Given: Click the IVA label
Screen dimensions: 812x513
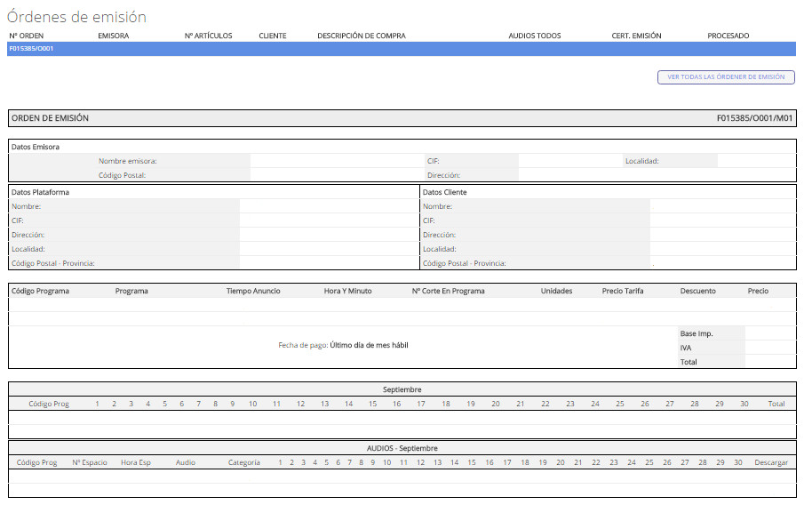Looking at the screenshot, I should click(686, 348).
